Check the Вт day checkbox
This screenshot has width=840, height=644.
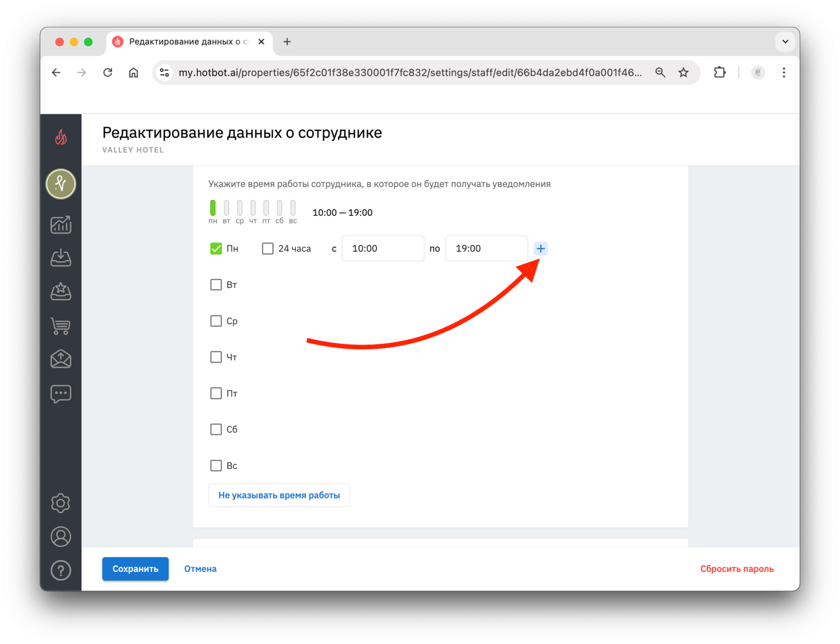tap(216, 285)
